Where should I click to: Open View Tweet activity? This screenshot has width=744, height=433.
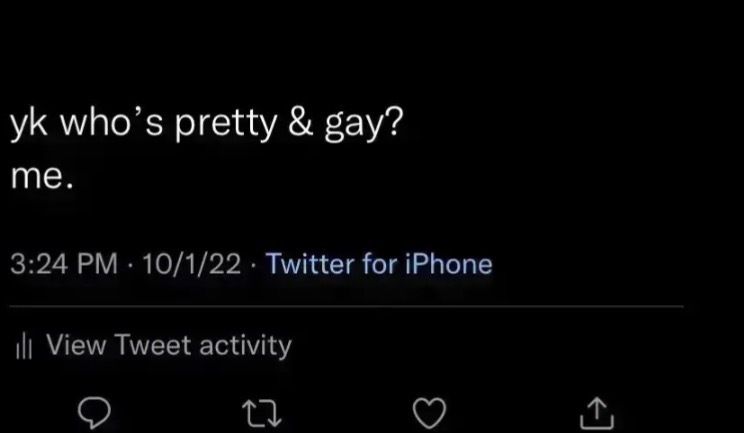tap(154, 345)
